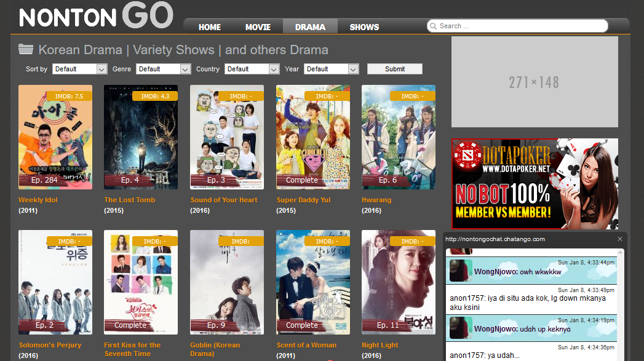Click Complete label on Super Daddy Yul poster

[x=302, y=180]
